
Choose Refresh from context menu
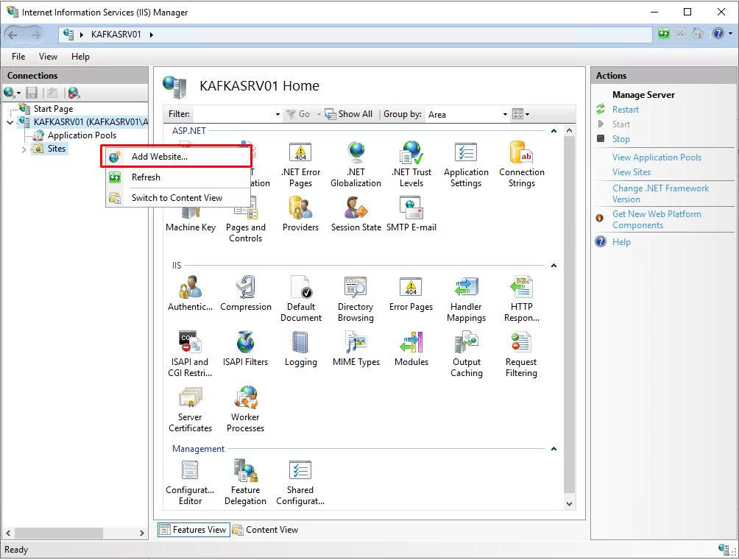(177, 177)
